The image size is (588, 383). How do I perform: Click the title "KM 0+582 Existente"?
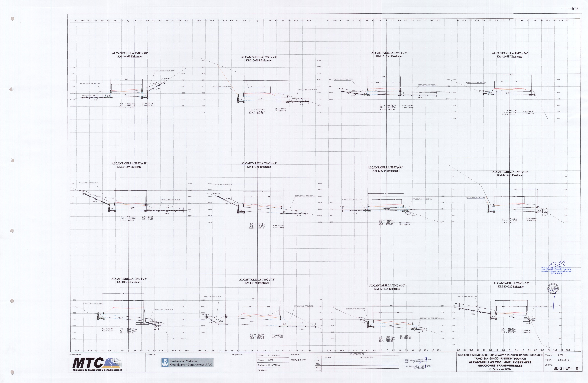coord(129,282)
